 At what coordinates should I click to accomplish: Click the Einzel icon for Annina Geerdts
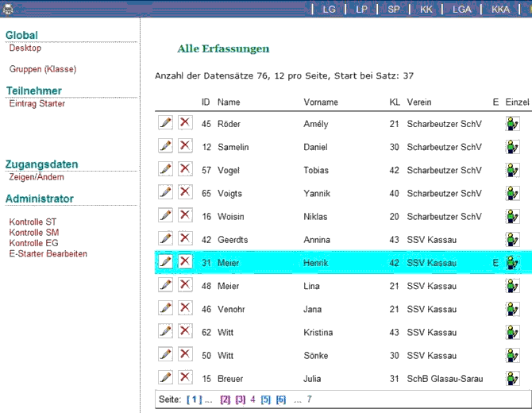click(x=512, y=239)
